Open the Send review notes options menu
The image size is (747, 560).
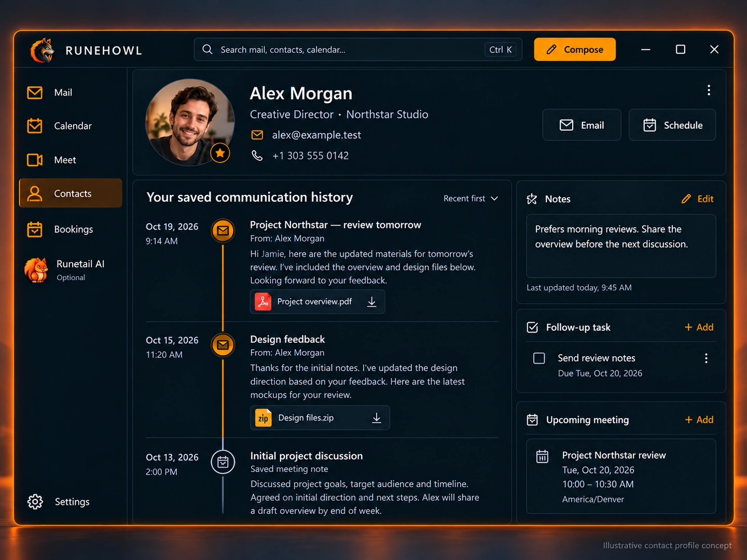(706, 358)
